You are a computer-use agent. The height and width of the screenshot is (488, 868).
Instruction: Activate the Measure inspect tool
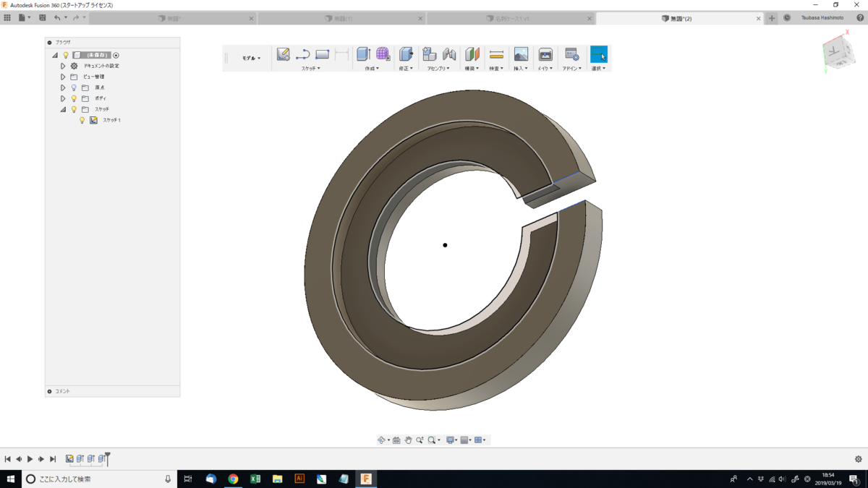tap(496, 54)
